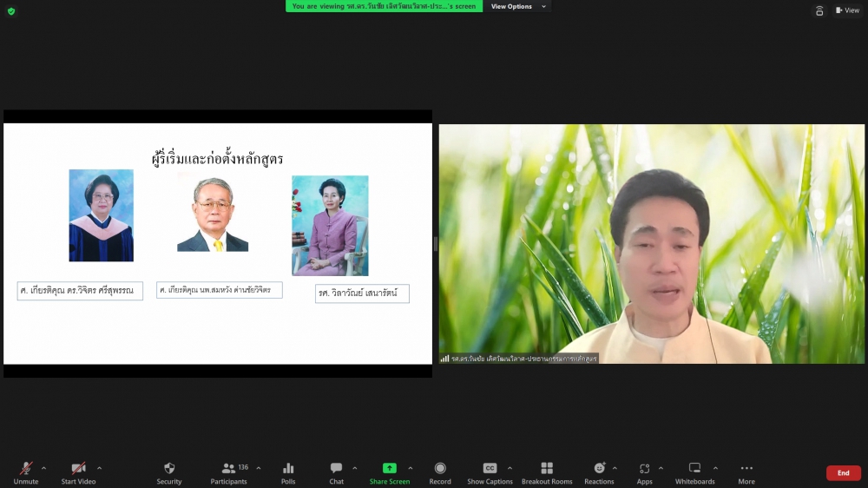
Task: Open the Chat panel
Action: pyautogui.click(x=336, y=472)
